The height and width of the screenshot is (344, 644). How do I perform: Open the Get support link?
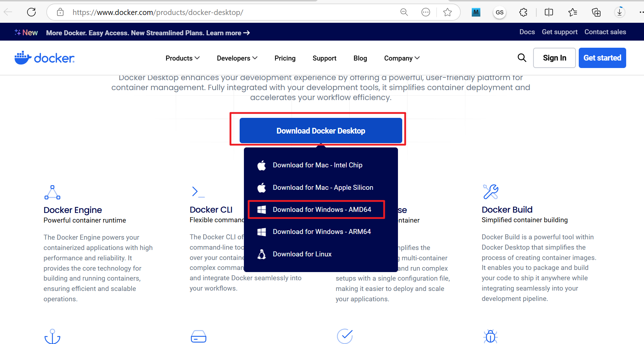click(559, 32)
